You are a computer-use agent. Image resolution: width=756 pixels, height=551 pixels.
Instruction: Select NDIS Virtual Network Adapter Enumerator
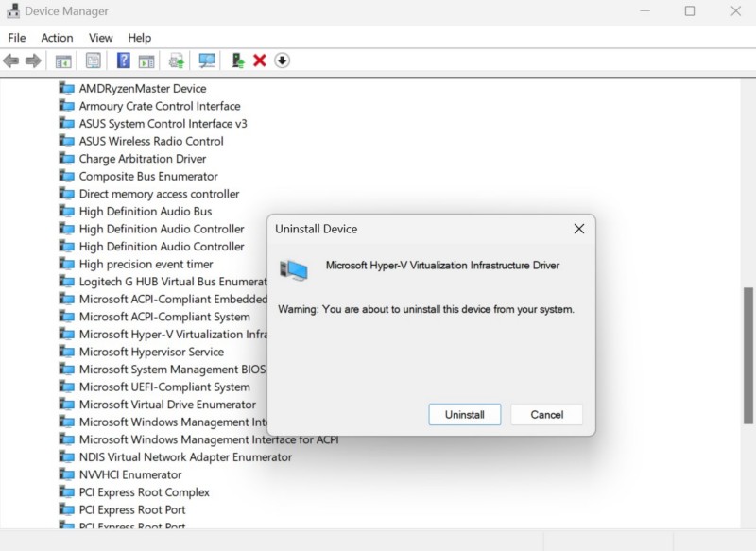click(x=185, y=457)
